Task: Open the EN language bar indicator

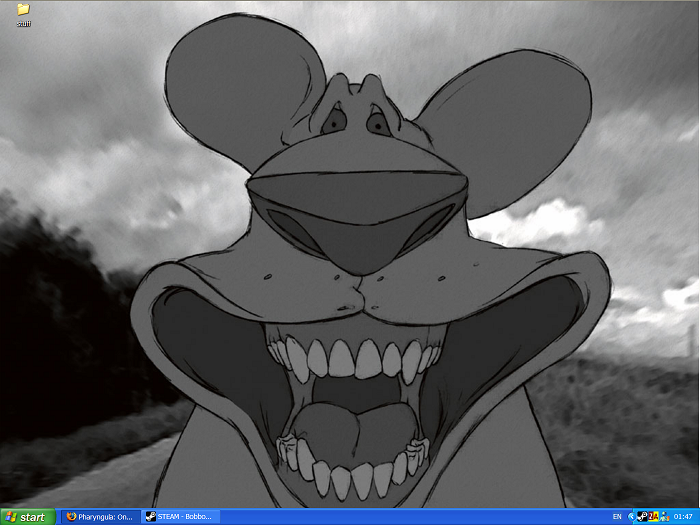Action: (x=617, y=517)
